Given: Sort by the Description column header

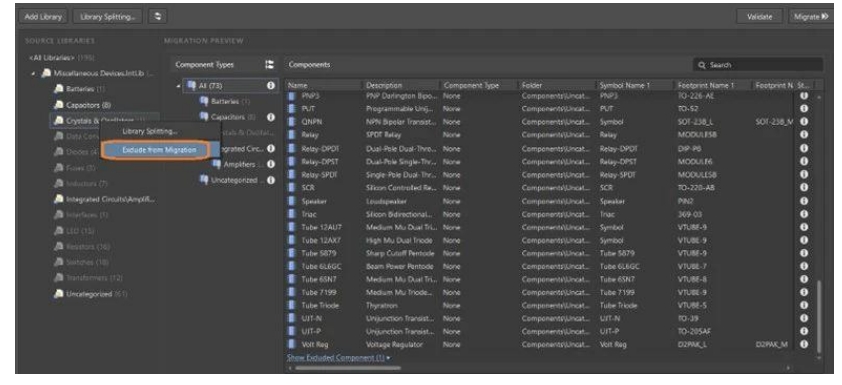Looking at the screenshot, I should (402, 85).
